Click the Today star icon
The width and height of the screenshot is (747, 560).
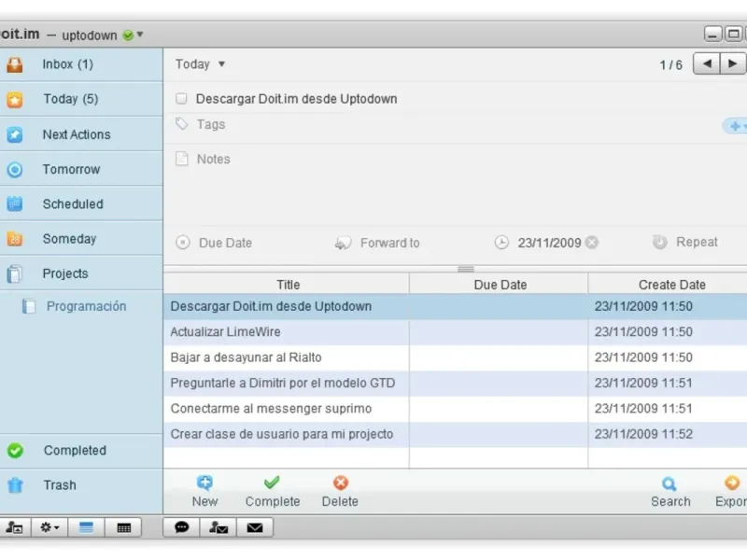(15, 100)
